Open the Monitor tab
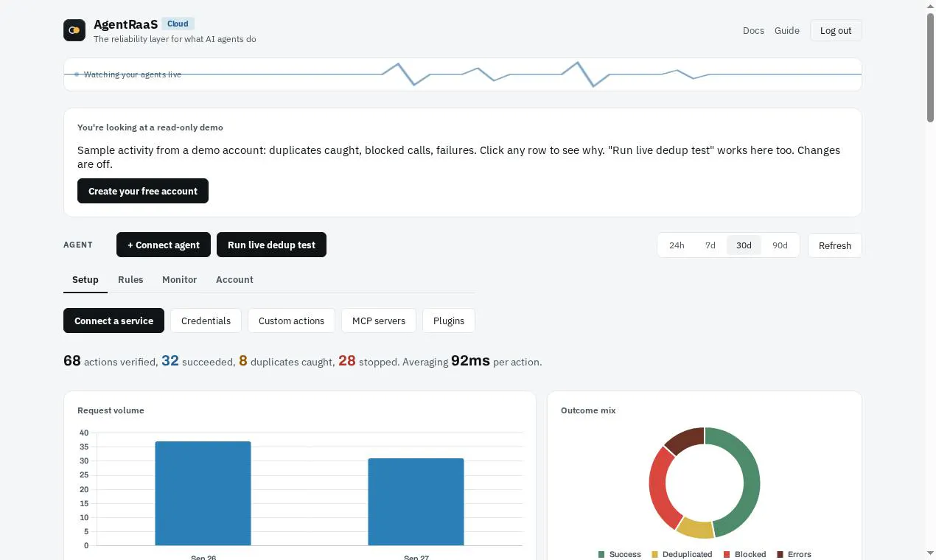Viewport: 936px width, 560px height. (179, 280)
